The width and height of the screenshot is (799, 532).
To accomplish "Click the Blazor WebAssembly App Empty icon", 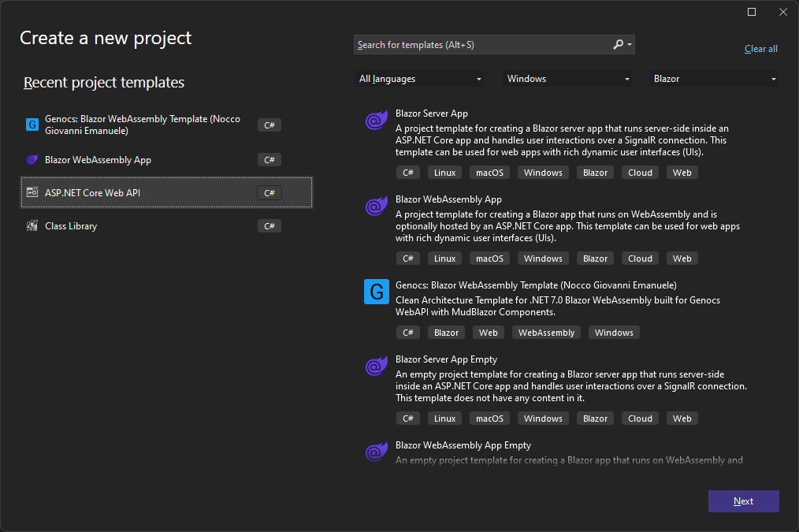I will (375, 452).
